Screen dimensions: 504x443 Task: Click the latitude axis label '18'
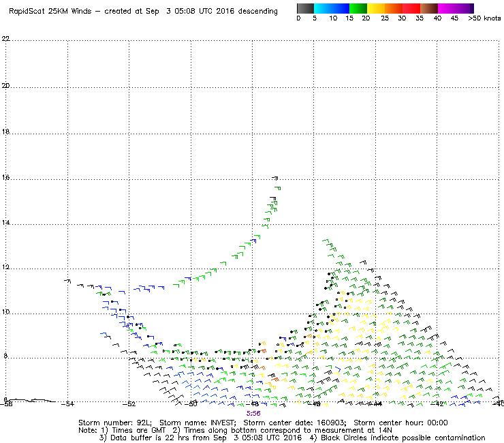pyautogui.click(x=5, y=132)
